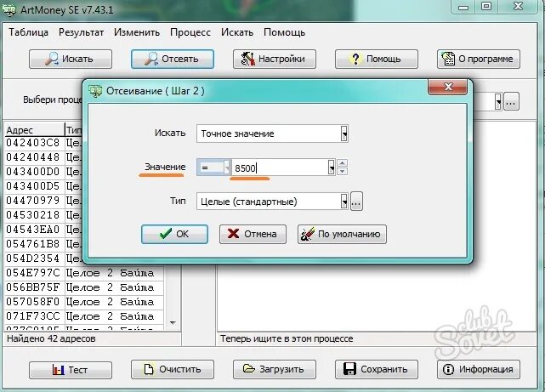Select address row 054761B8
This screenshot has height=392, width=545.
[x=32, y=244]
